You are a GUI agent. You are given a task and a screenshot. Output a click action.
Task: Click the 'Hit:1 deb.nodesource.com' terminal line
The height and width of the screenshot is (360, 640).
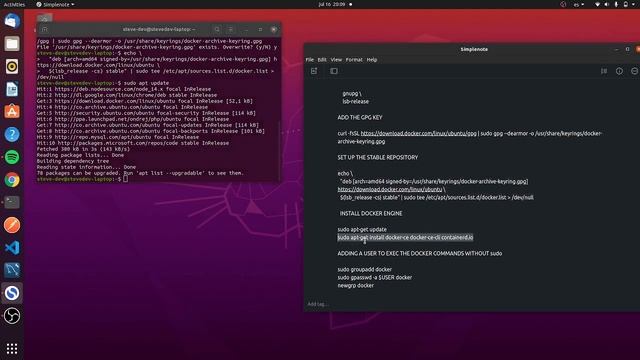[x=124, y=89]
